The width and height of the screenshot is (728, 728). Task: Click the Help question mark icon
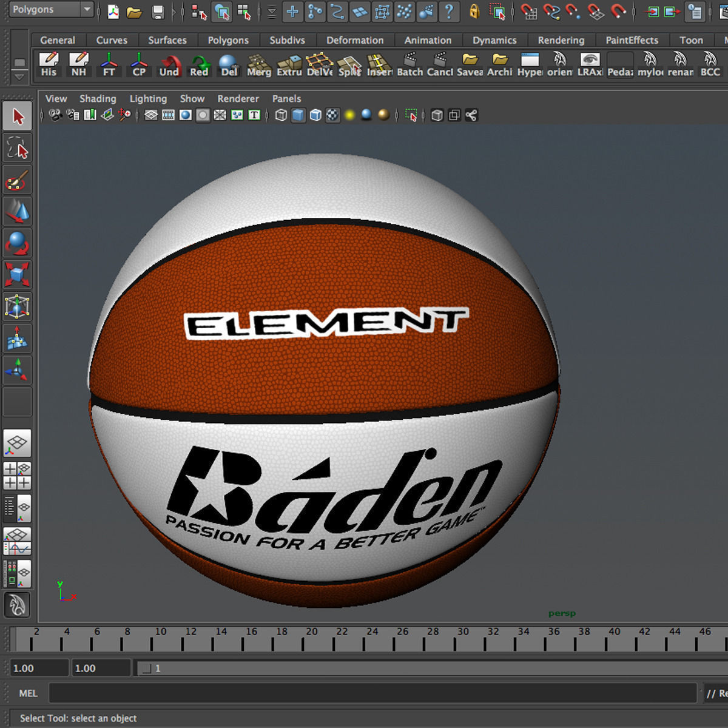tap(449, 11)
